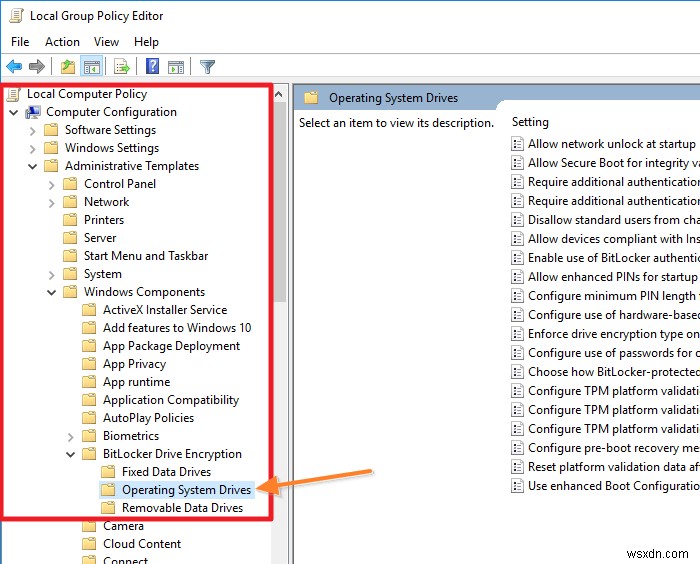This screenshot has height=564, width=700.
Task: Click the Filter funnel toolbar icon
Action: (208, 67)
